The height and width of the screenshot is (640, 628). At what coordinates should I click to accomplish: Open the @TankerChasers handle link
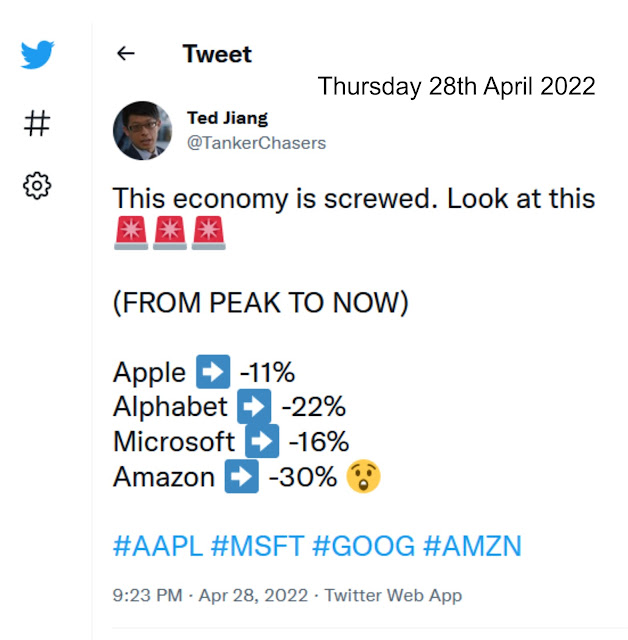256,143
